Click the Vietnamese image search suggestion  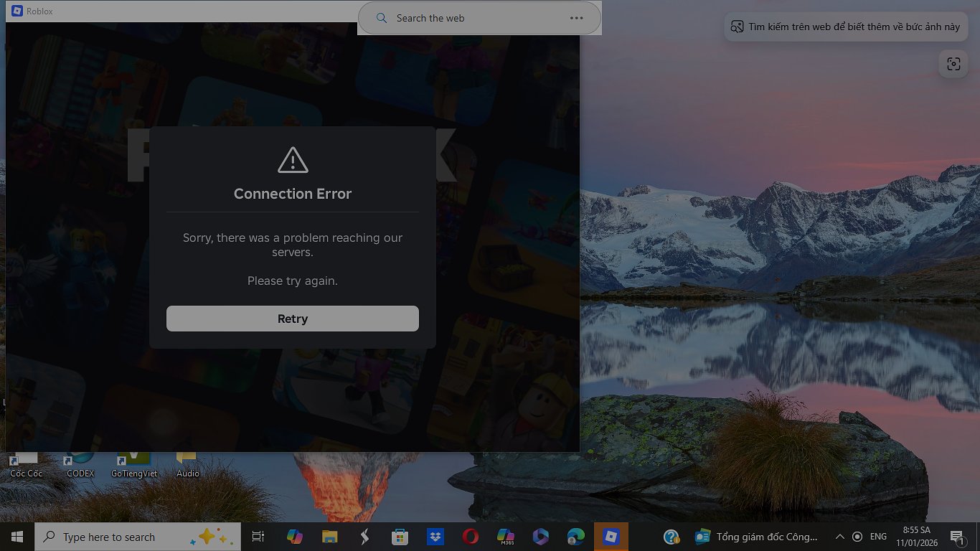(x=845, y=27)
